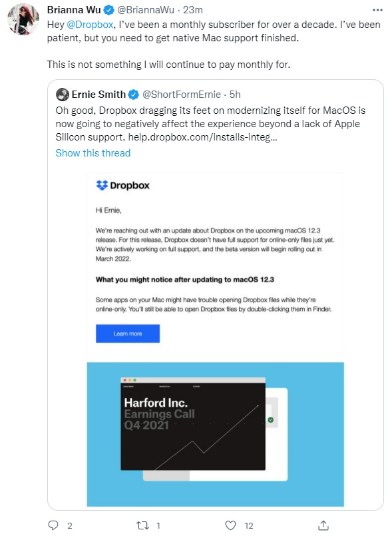Viewport: 392px width, 538px height.
Task: Open the @BriannaWu handle
Action: (x=146, y=10)
